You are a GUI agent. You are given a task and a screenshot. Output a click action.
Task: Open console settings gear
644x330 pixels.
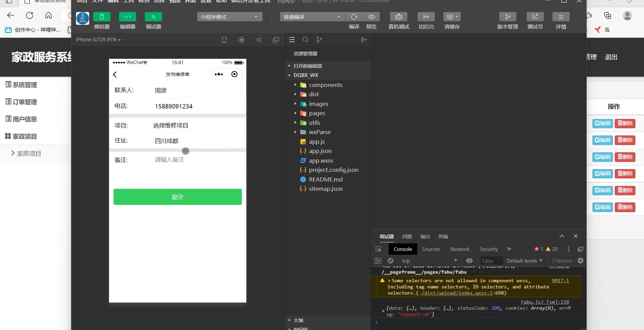(x=580, y=261)
